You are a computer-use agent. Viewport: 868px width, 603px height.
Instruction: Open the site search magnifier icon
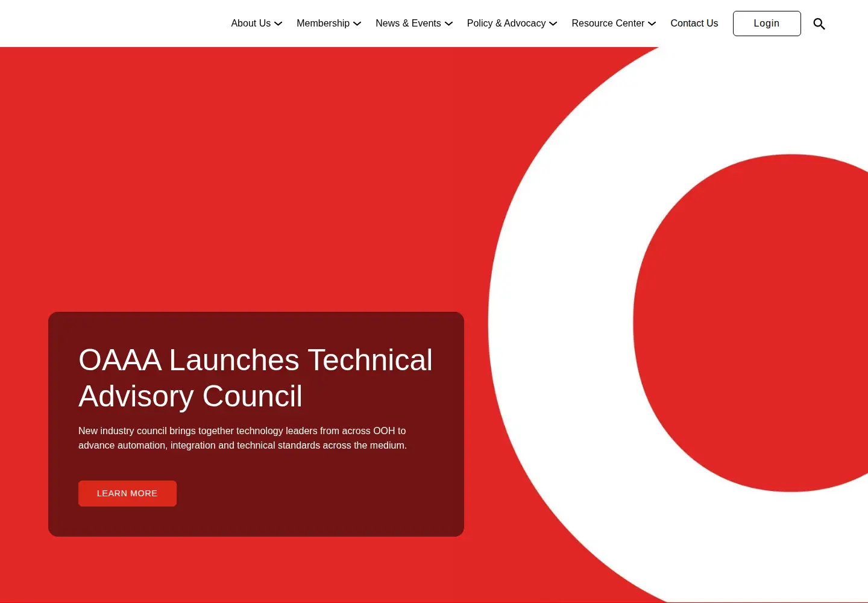pyautogui.click(x=819, y=24)
